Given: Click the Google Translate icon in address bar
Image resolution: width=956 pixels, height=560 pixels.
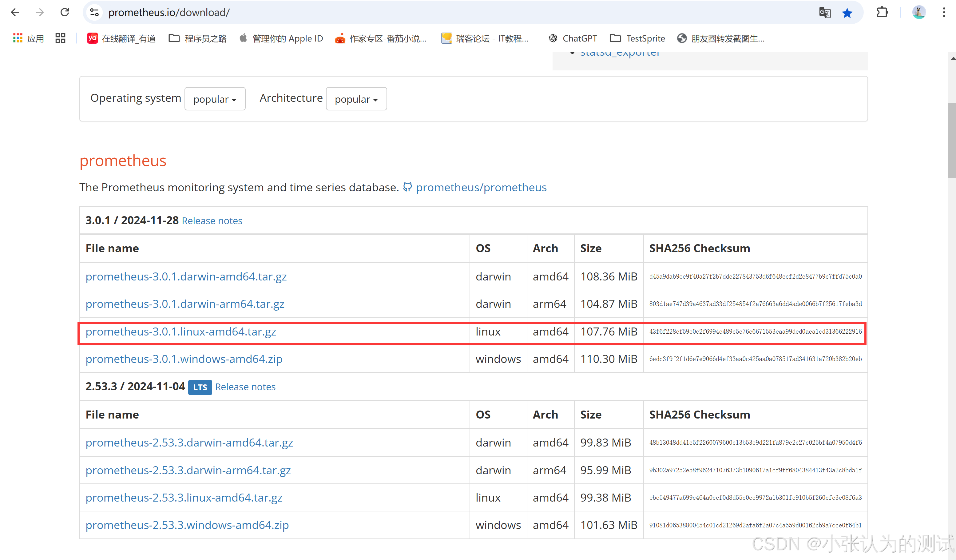Looking at the screenshot, I should (824, 13).
